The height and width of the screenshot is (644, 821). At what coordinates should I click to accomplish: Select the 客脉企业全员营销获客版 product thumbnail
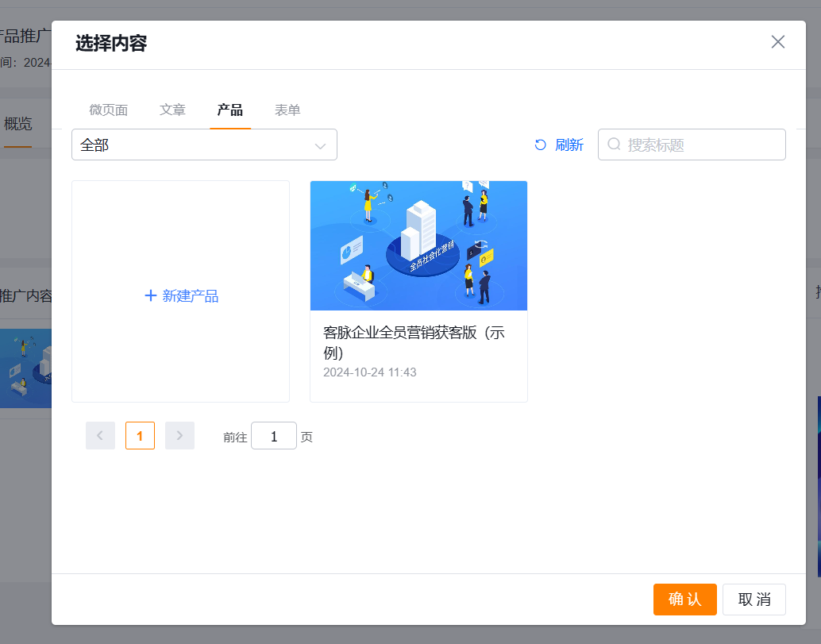(x=419, y=245)
